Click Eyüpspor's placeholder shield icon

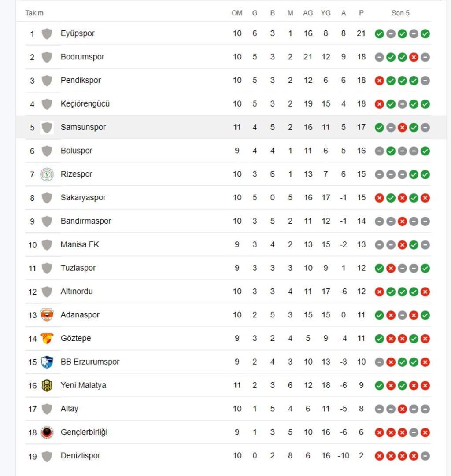click(x=47, y=33)
